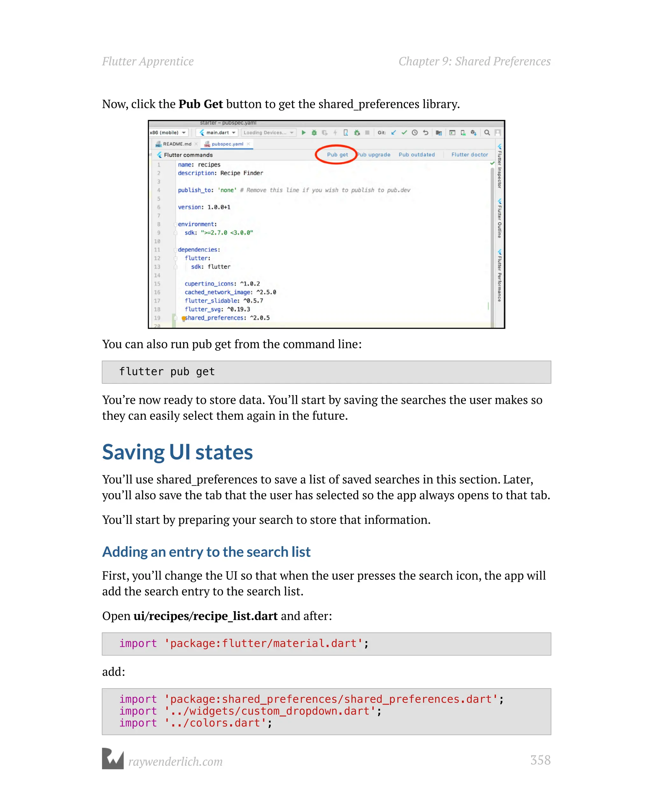Click the Pub upgrade link
652x812 pixels.
(x=373, y=155)
